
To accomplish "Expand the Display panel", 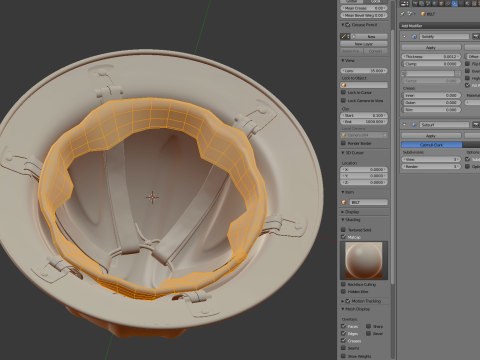I will 343,212.
